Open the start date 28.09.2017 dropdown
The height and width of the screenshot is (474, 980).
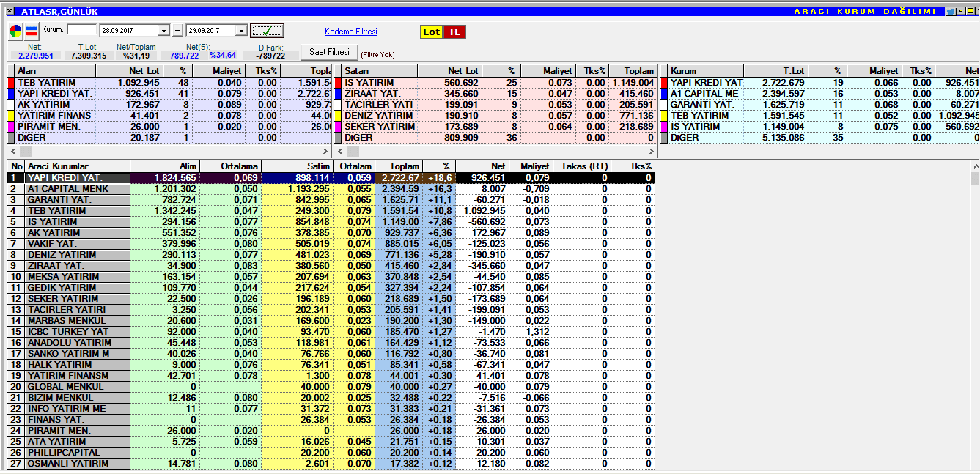pos(164,31)
